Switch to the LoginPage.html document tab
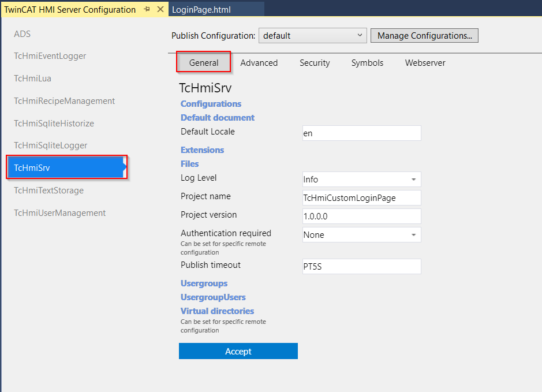 point(201,10)
